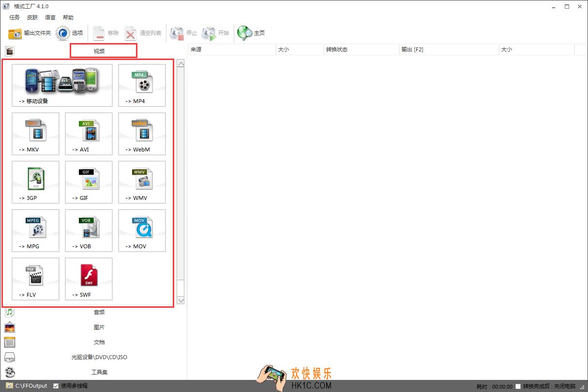Start conversion with the 开始 button
This screenshot has width=588, height=392.
click(215, 33)
